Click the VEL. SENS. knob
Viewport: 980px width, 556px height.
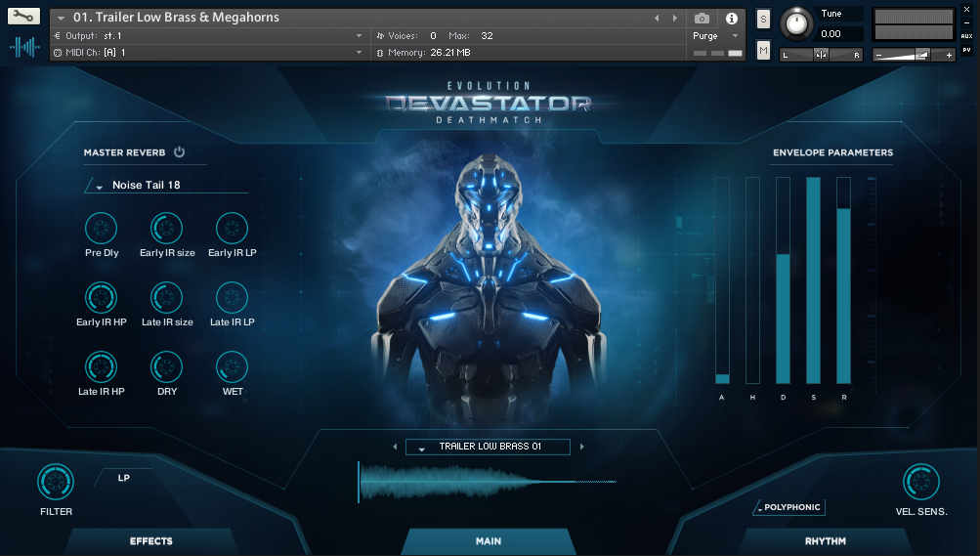[x=921, y=482]
